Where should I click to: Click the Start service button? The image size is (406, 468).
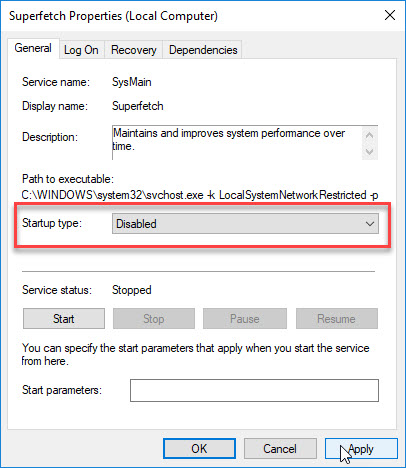point(64,319)
